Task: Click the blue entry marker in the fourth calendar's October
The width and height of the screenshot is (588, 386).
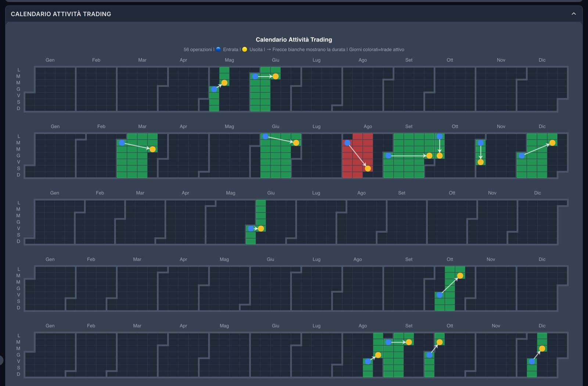Action: point(440,295)
